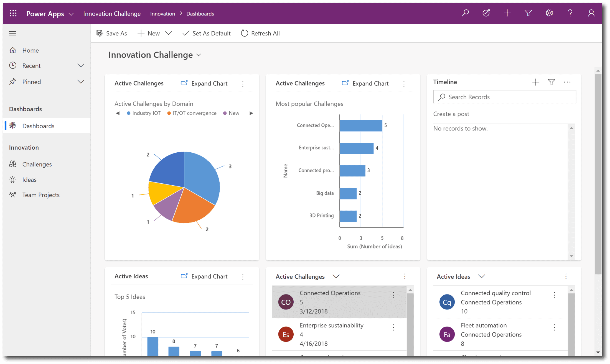
Task: Open Timeline more commands ellipsis
Action: pyautogui.click(x=567, y=82)
